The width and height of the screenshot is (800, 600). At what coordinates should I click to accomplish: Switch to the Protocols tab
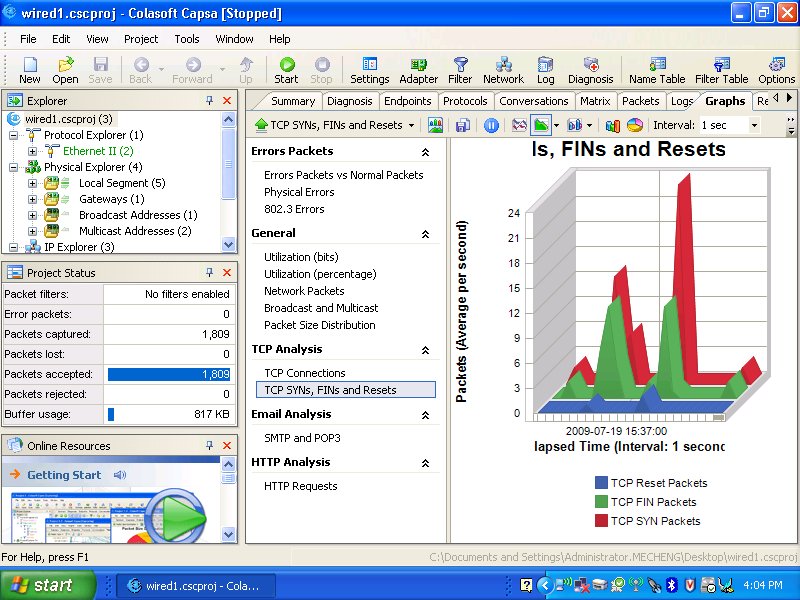coord(465,101)
